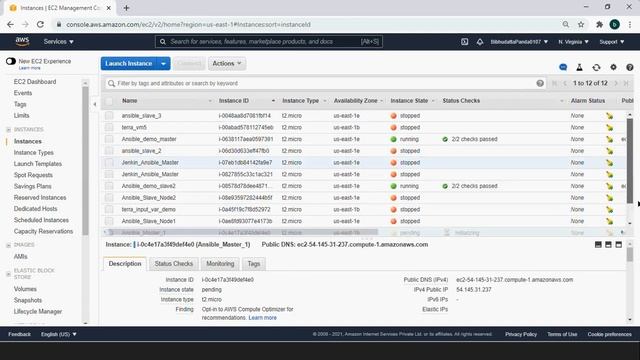Open the Actions dropdown

pos(227,64)
